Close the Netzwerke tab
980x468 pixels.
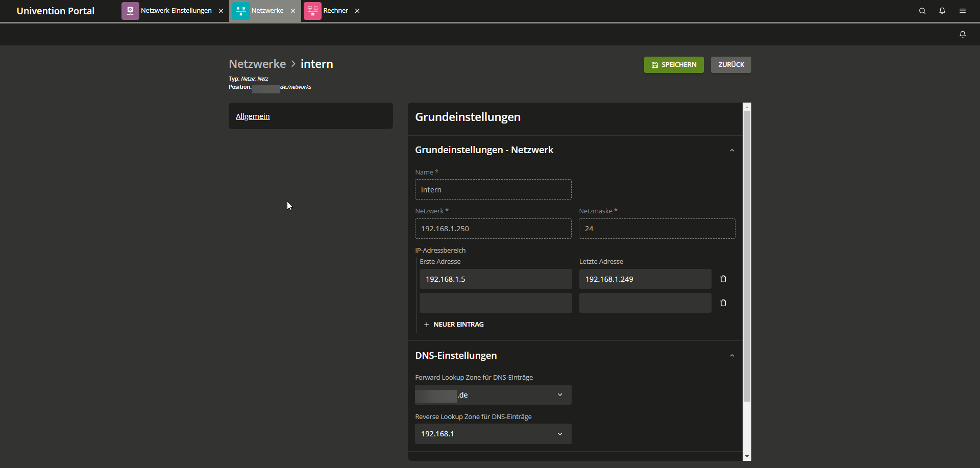(293, 11)
